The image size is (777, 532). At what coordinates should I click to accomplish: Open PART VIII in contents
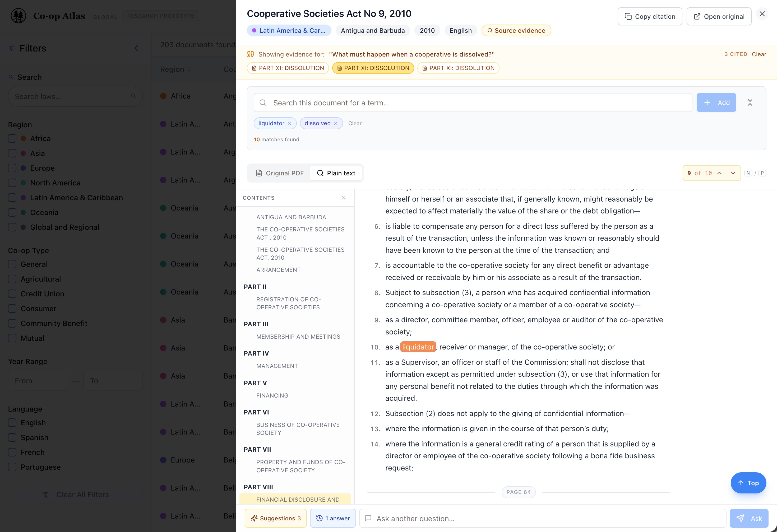pyautogui.click(x=258, y=487)
